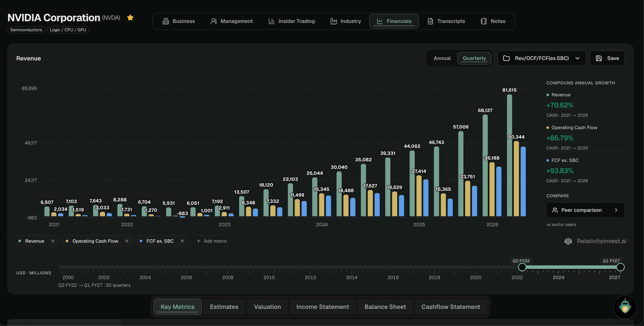Select the Key Metrics tab

coord(178,307)
